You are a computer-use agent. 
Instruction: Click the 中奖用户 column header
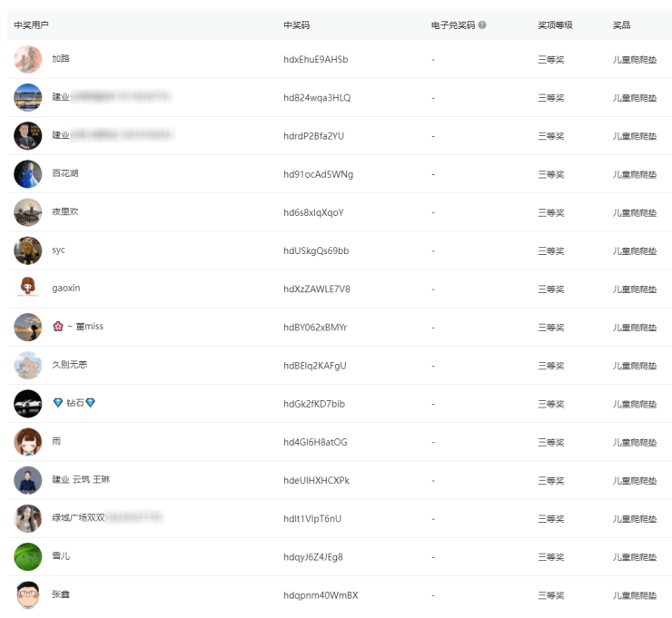(31, 25)
